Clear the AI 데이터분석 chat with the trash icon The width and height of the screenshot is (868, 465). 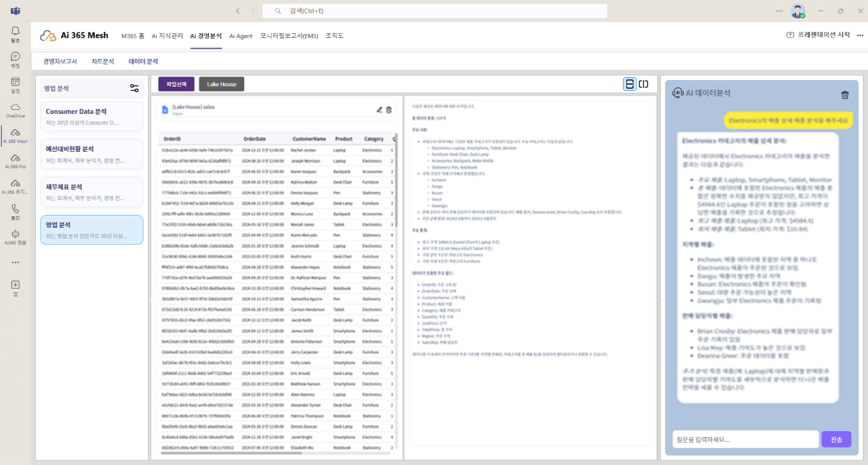coord(844,95)
